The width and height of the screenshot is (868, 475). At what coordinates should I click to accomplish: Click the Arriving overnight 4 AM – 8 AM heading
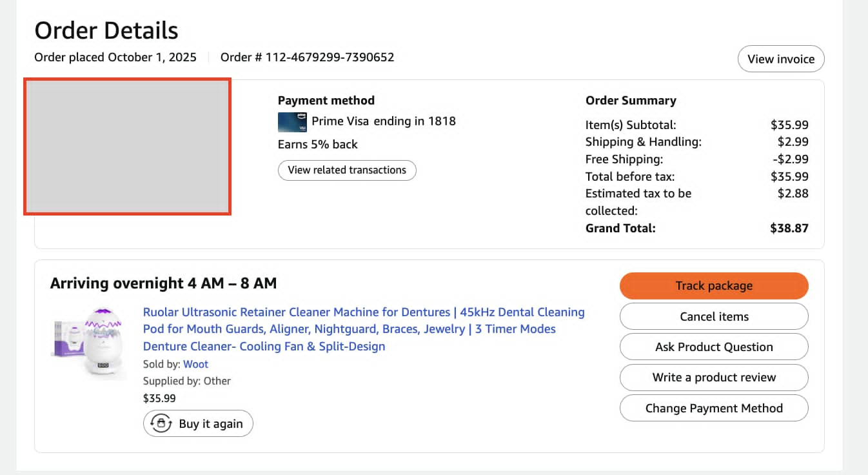click(x=163, y=283)
